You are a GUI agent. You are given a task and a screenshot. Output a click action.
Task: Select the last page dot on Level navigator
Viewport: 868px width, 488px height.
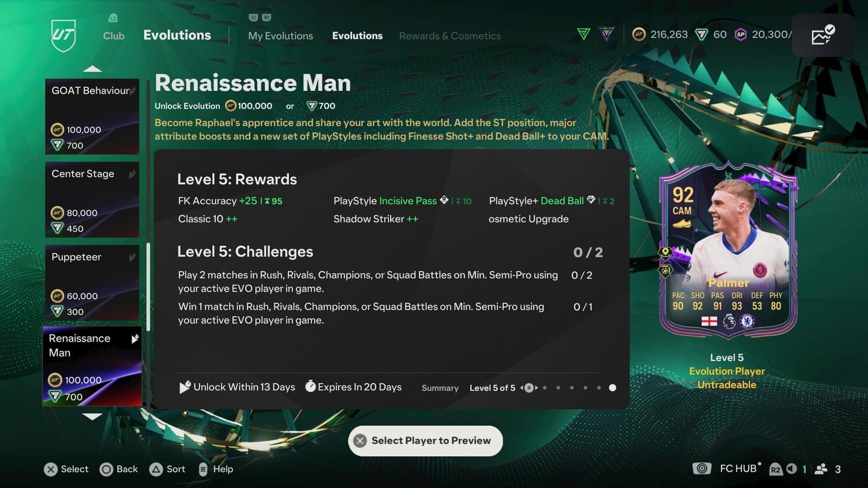(612, 388)
